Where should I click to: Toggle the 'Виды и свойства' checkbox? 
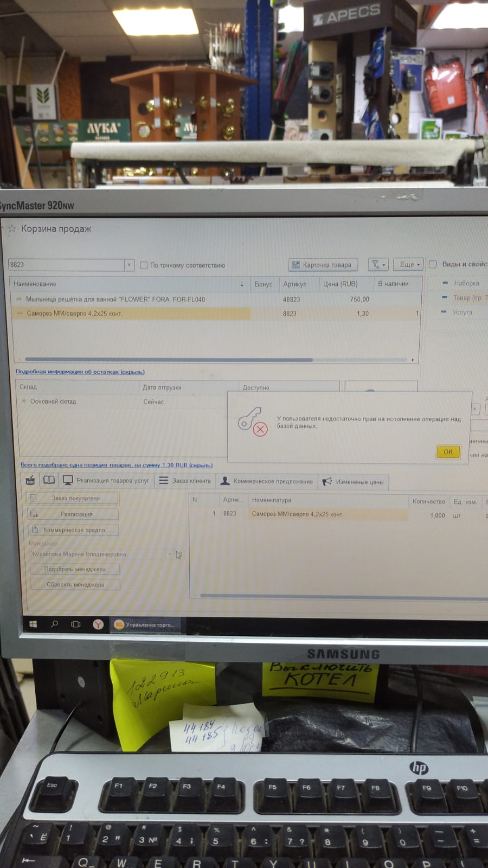tap(433, 264)
